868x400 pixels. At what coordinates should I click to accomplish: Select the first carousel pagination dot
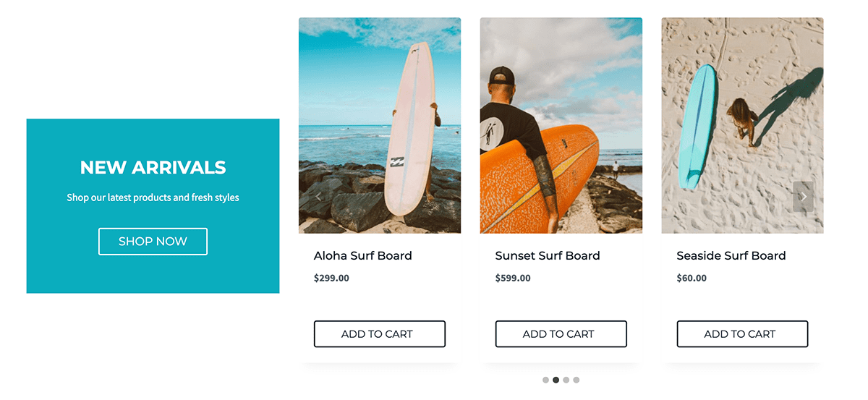point(545,380)
